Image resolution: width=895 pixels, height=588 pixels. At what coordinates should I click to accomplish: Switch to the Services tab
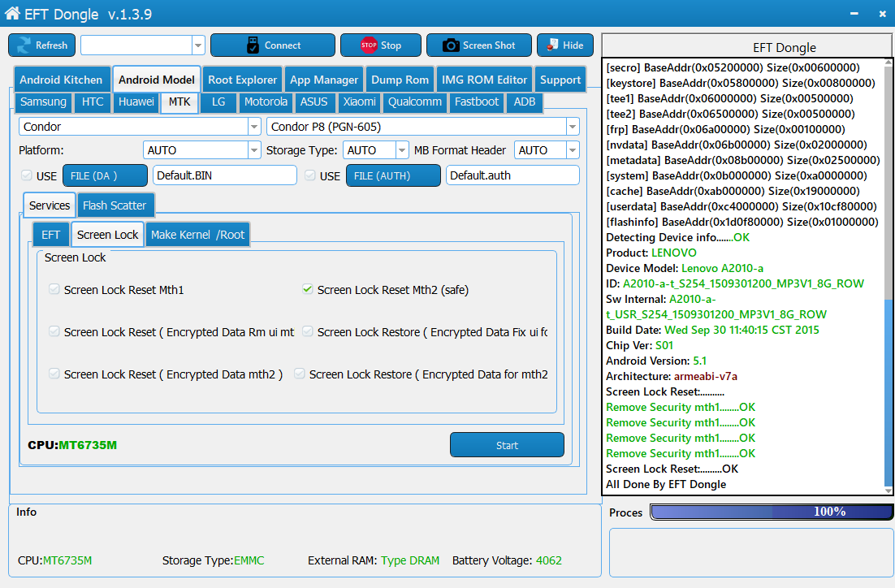(50, 205)
